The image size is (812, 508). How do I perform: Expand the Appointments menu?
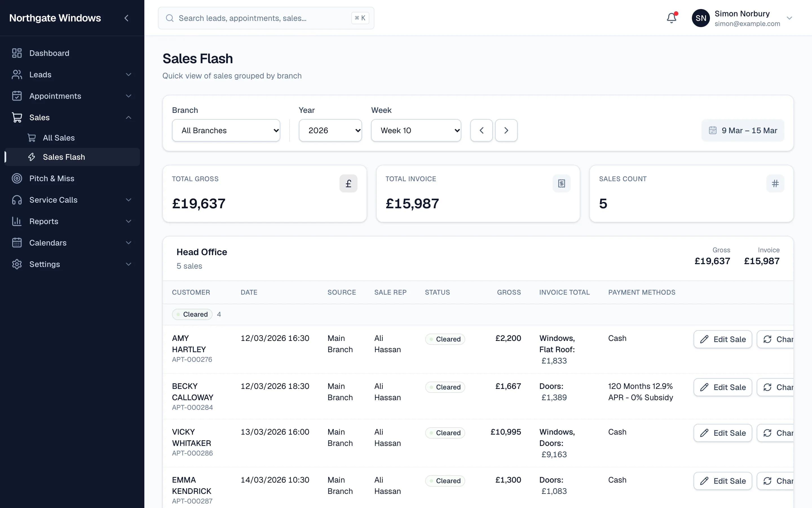point(72,96)
